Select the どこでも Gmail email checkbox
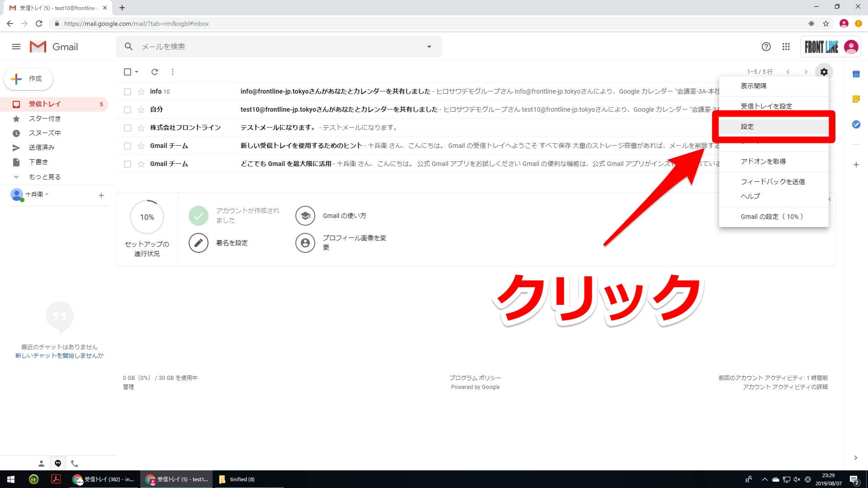The image size is (868, 488). pos(128,164)
